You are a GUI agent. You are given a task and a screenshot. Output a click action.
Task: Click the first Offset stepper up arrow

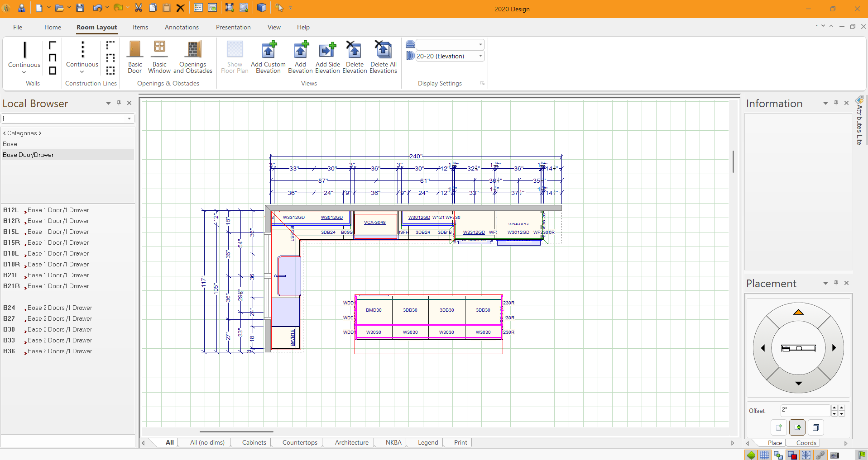[x=834, y=408]
